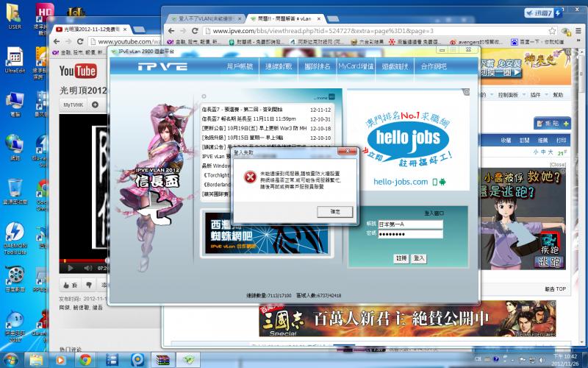Click the extension icon beside the bookmark star

pos(566,31)
